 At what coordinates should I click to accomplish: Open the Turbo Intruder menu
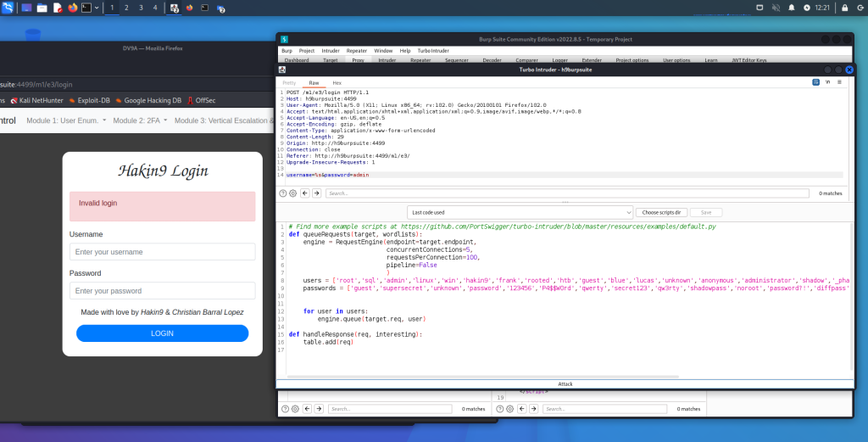point(433,50)
